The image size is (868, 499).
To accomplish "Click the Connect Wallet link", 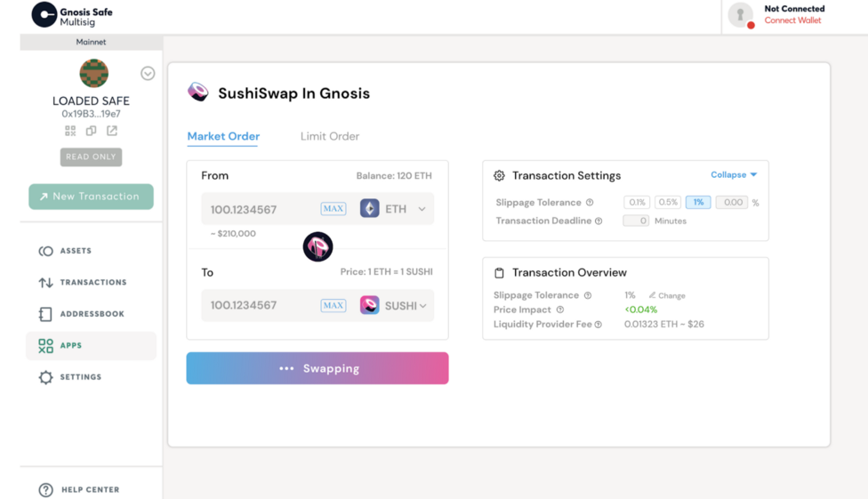I will (792, 20).
